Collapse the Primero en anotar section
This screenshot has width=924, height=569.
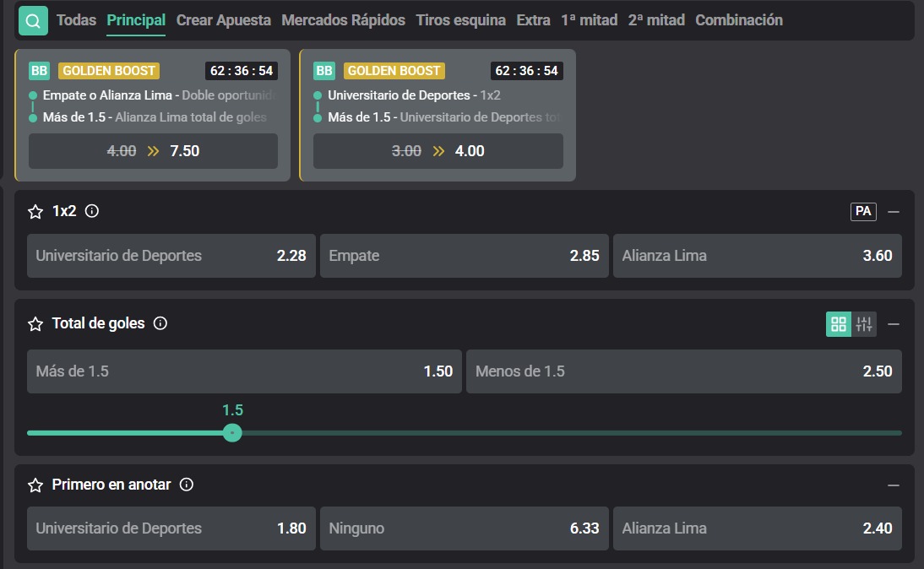point(894,485)
